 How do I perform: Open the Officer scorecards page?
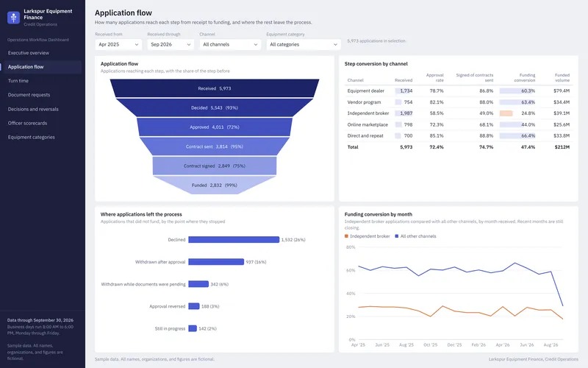tap(27, 123)
